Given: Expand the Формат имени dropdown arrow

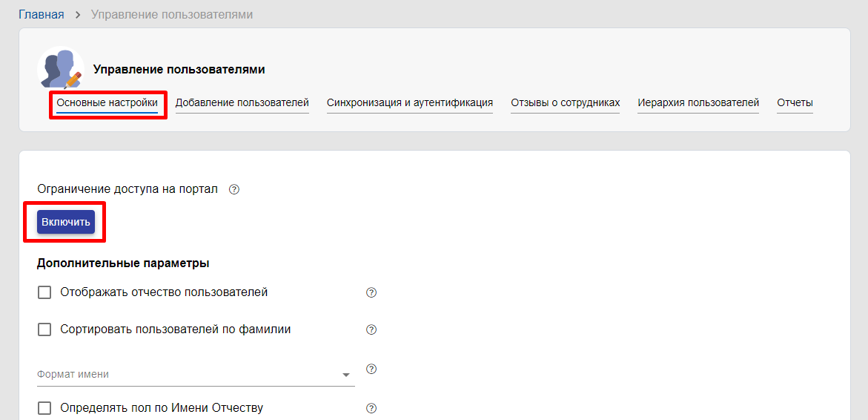Looking at the screenshot, I should [346, 375].
